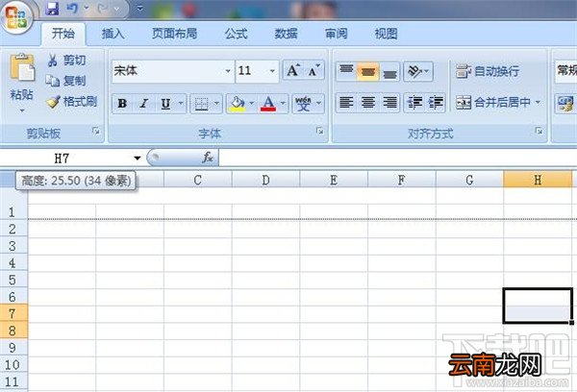Open the font size 11 dropdown
Viewport: 577px width, 392px height.
coord(272,70)
